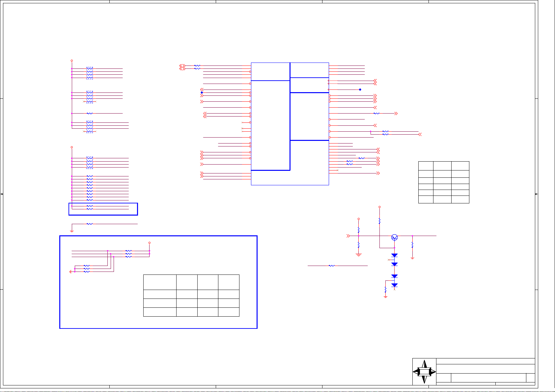This screenshot has height=392, width=555.
Task: Select the topmost resistor network in upper-left group
Action: click(90, 73)
